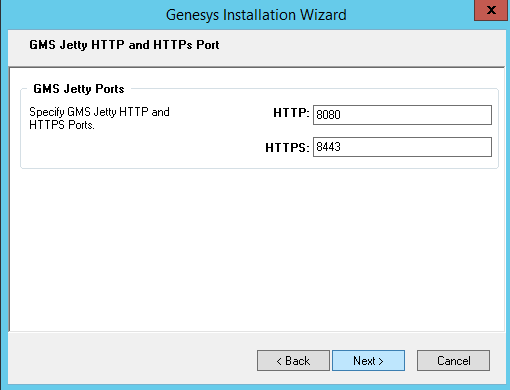
Task: Click the HTTP port input field
Action: click(402, 115)
